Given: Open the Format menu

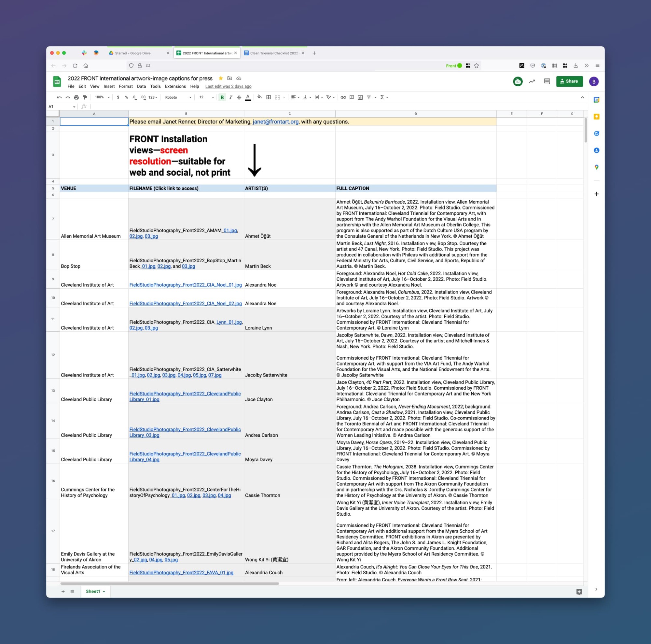Looking at the screenshot, I should (x=126, y=87).
